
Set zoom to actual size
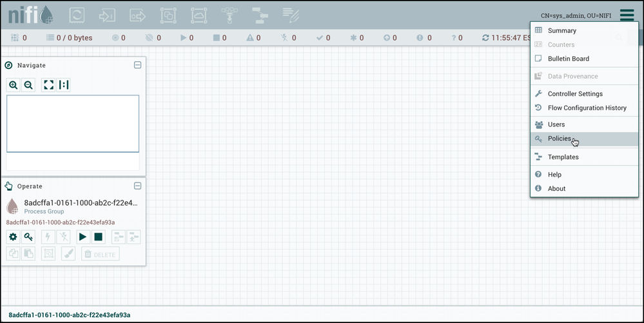(x=64, y=85)
